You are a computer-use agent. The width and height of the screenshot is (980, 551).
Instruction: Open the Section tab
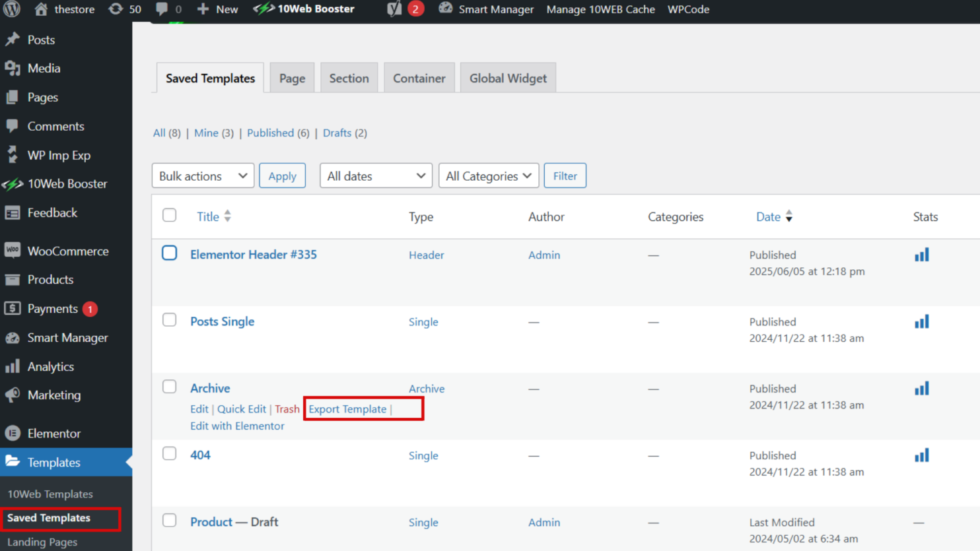[349, 77]
